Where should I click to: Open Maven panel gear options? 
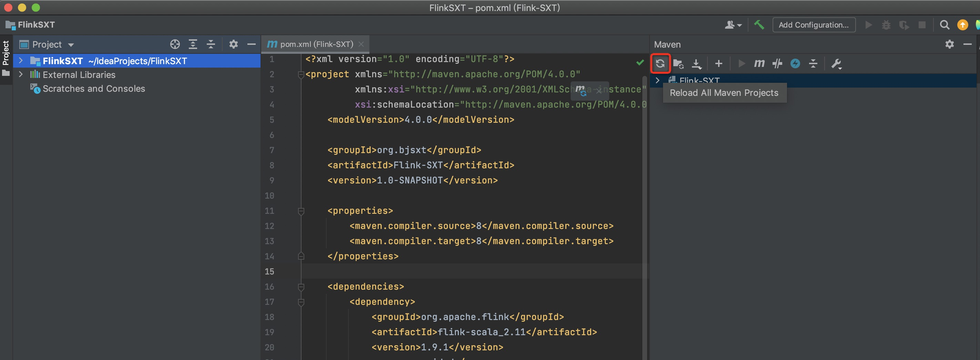click(x=950, y=44)
